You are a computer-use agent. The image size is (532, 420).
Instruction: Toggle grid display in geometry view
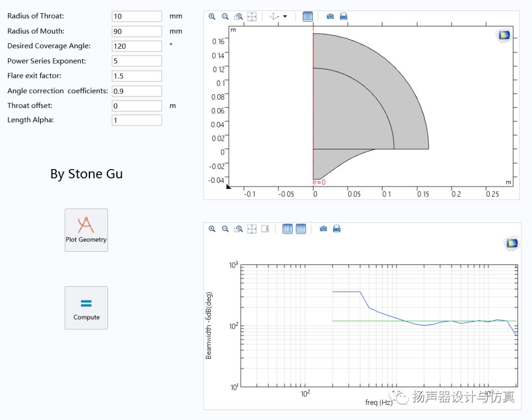point(307,16)
